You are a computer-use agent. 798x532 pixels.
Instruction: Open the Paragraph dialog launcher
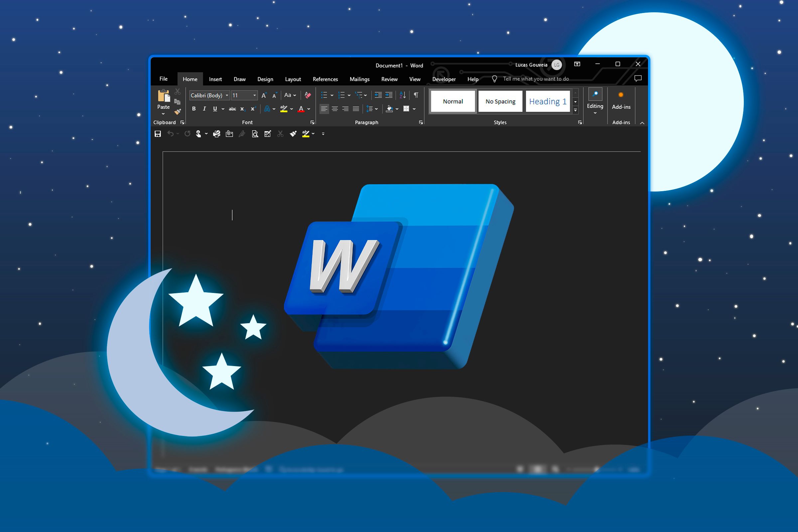coord(421,122)
